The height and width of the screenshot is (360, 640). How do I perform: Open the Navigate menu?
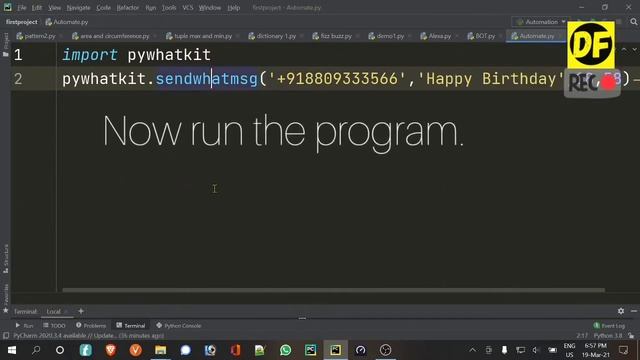click(78, 7)
